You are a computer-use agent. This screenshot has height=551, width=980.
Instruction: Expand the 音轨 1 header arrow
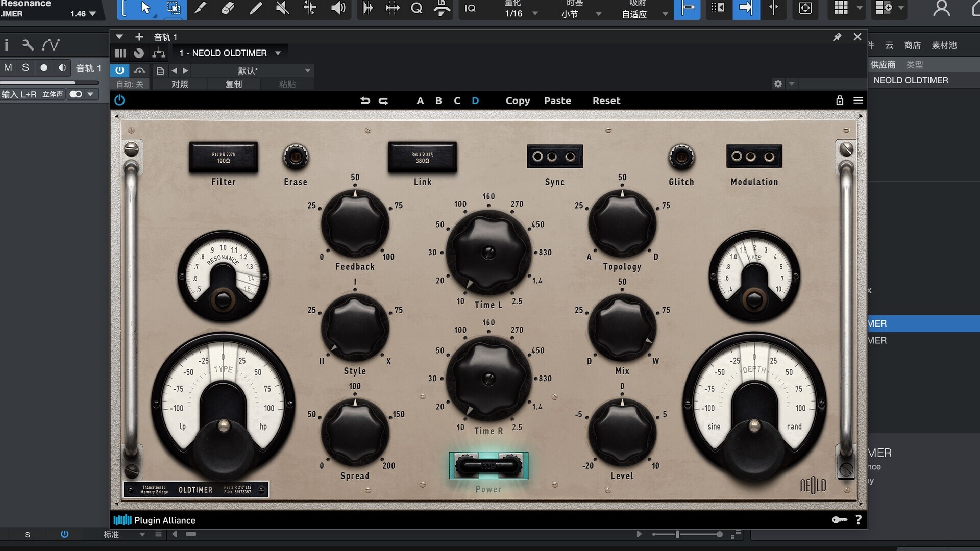tap(119, 37)
